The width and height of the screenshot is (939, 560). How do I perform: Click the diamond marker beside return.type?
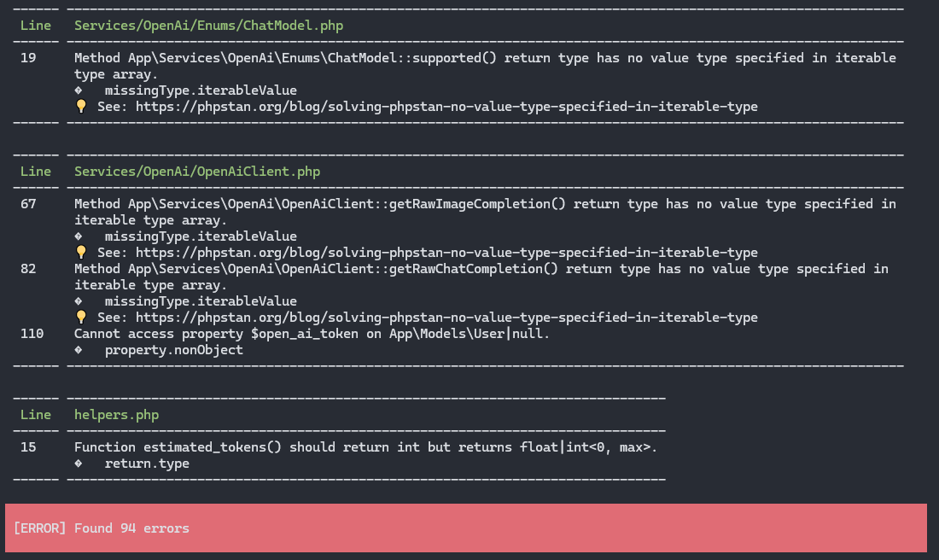tap(79, 464)
